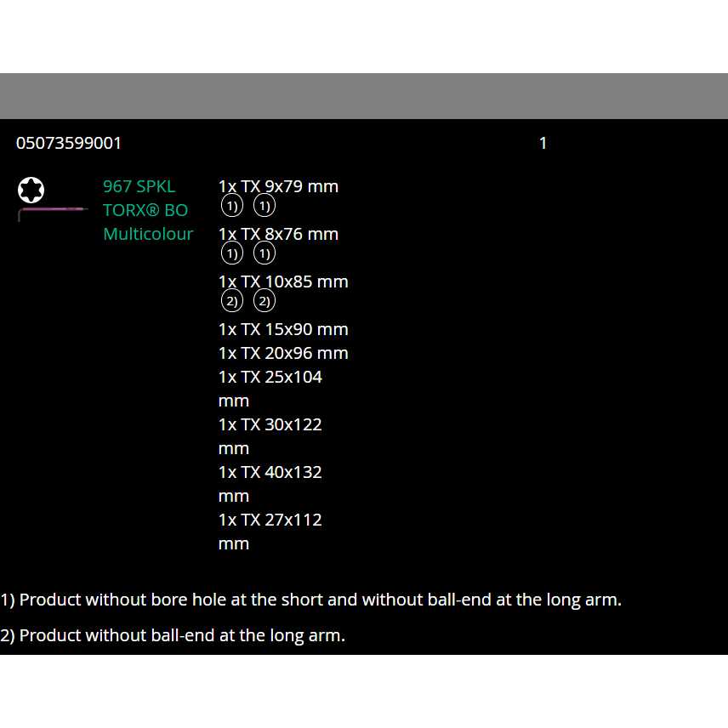
Task: Click footnote marker 1) under TX 8x76
Action: (231, 253)
